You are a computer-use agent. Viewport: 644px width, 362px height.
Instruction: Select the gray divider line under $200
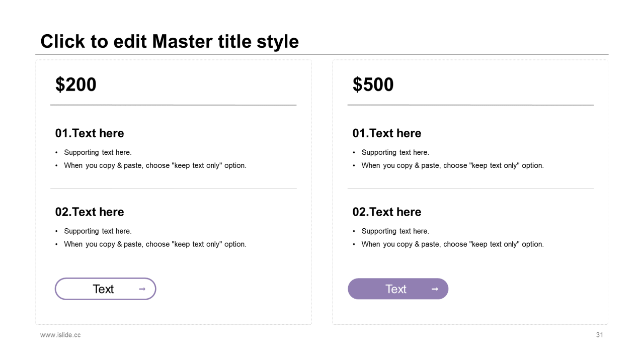174,105
